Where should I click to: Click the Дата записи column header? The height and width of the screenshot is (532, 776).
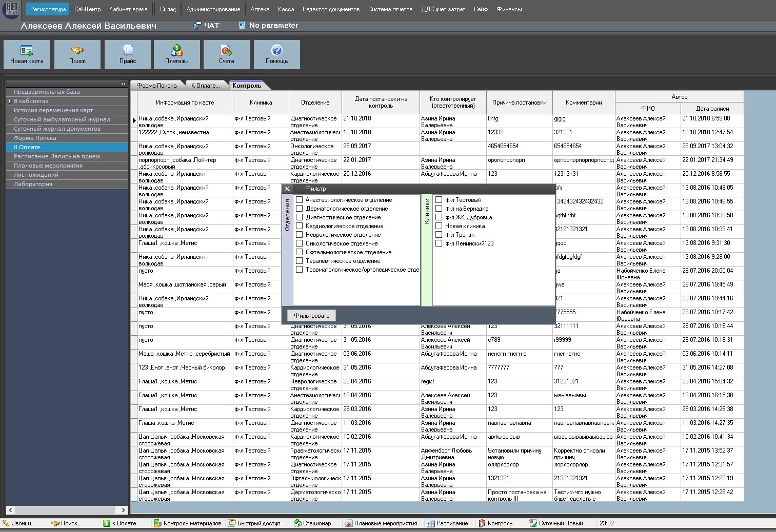point(712,109)
